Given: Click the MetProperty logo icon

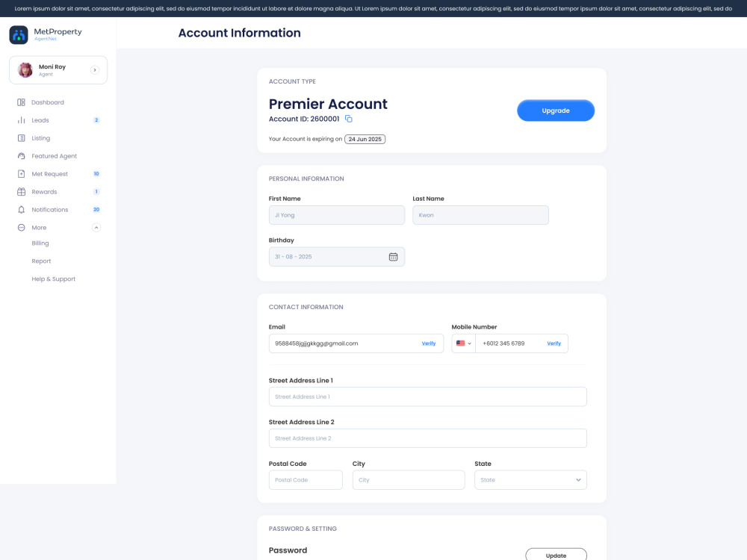Looking at the screenshot, I should pyautogui.click(x=19, y=35).
